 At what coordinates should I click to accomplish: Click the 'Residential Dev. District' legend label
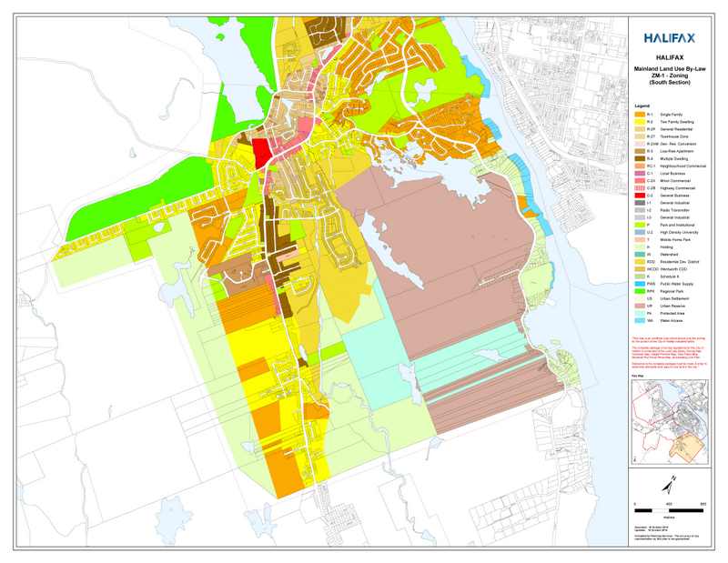pyautogui.click(x=679, y=262)
